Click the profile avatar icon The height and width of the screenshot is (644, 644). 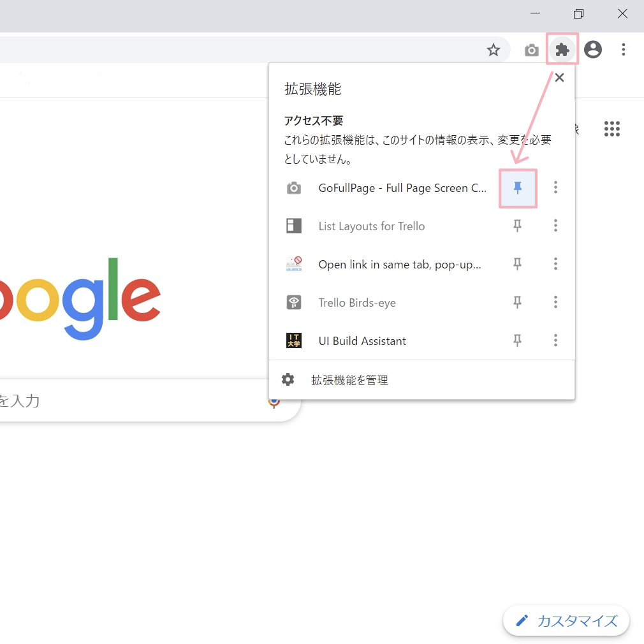point(592,49)
